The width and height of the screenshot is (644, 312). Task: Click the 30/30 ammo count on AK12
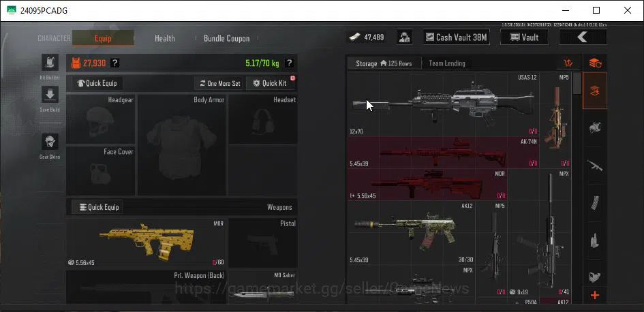(465, 260)
